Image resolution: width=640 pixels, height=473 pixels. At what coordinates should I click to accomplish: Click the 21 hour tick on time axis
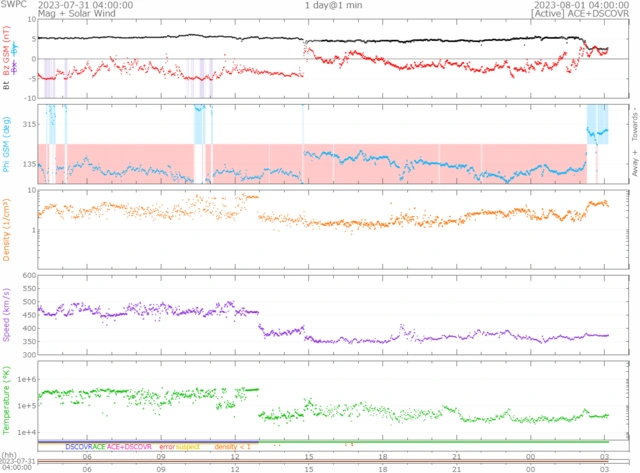point(456,467)
